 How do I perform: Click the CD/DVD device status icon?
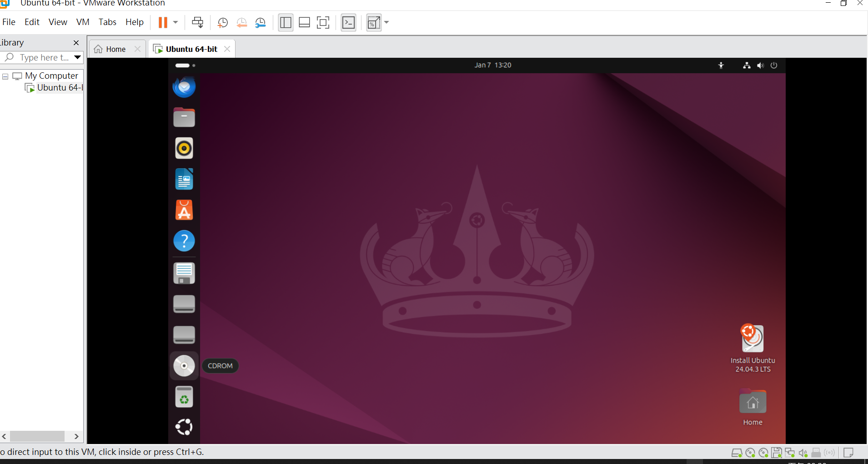(750, 452)
